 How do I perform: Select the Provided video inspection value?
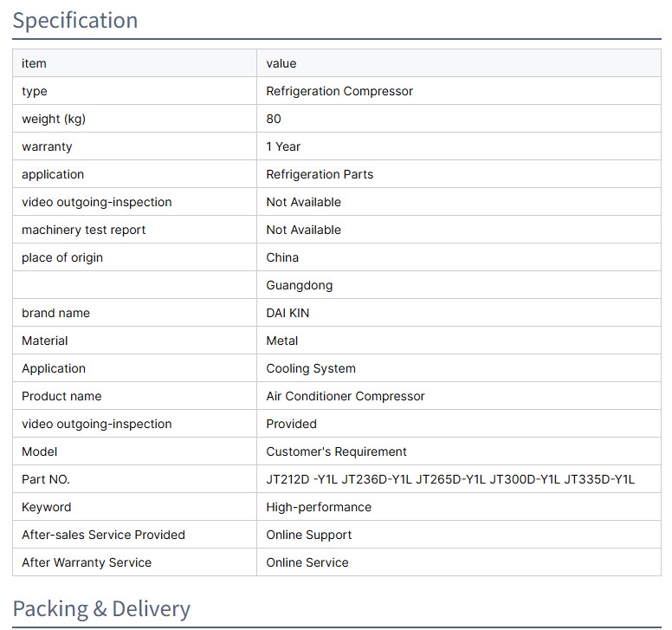pyautogui.click(x=291, y=424)
